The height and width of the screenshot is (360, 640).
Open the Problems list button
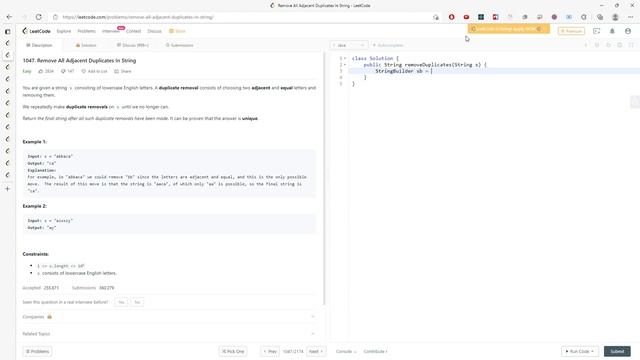[x=37, y=351]
